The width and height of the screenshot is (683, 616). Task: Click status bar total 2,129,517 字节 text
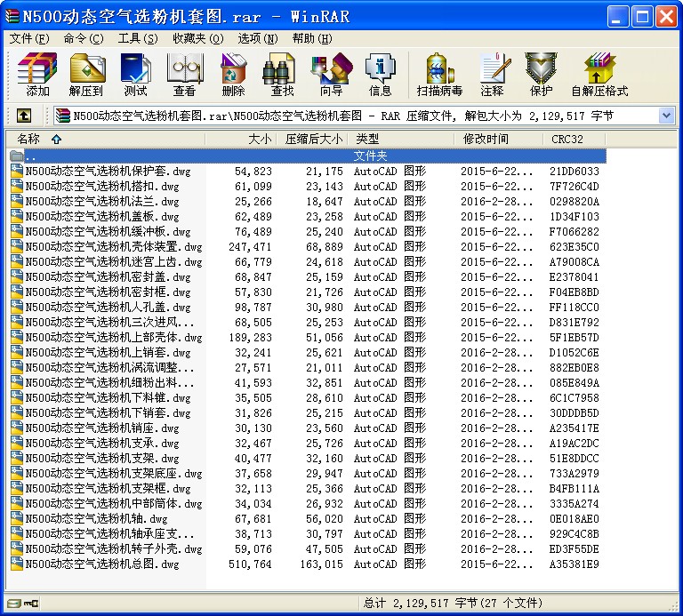(452, 604)
